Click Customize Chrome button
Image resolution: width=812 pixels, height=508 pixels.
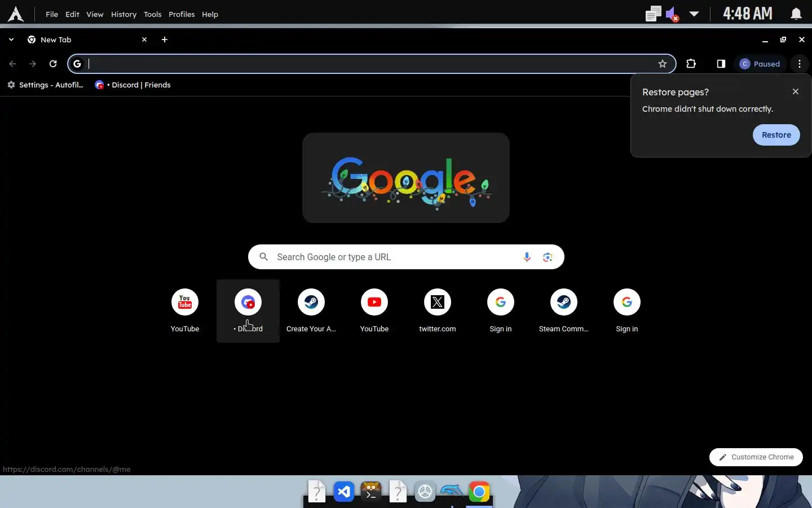click(756, 457)
